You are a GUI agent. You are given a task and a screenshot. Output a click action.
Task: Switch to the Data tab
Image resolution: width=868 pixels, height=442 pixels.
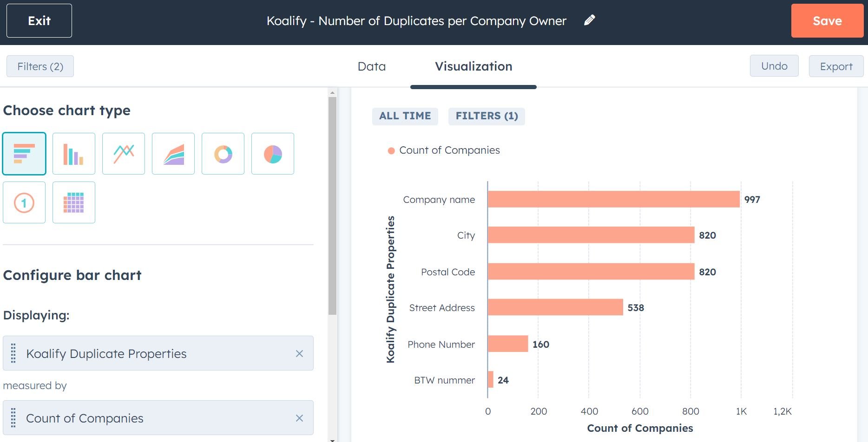click(x=371, y=66)
